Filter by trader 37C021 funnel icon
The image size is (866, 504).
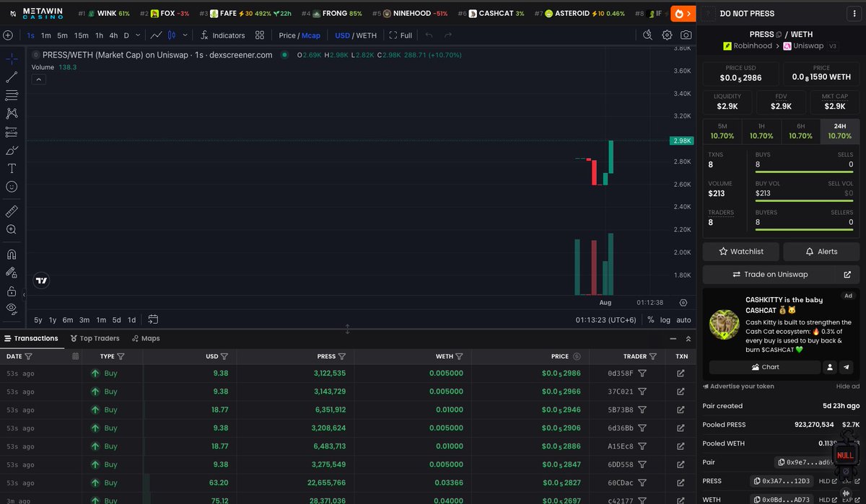pyautogui.click(x=642, y=392)
